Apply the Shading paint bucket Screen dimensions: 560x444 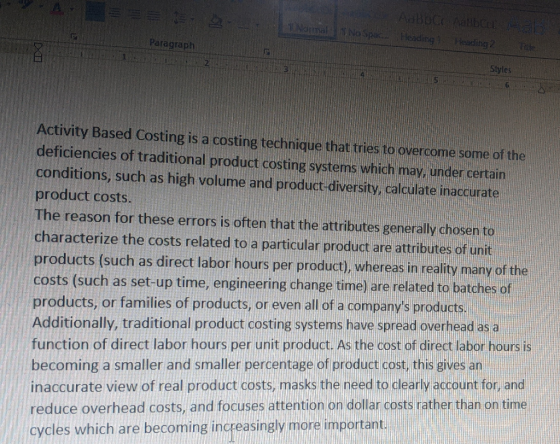(x=215, y=21)
